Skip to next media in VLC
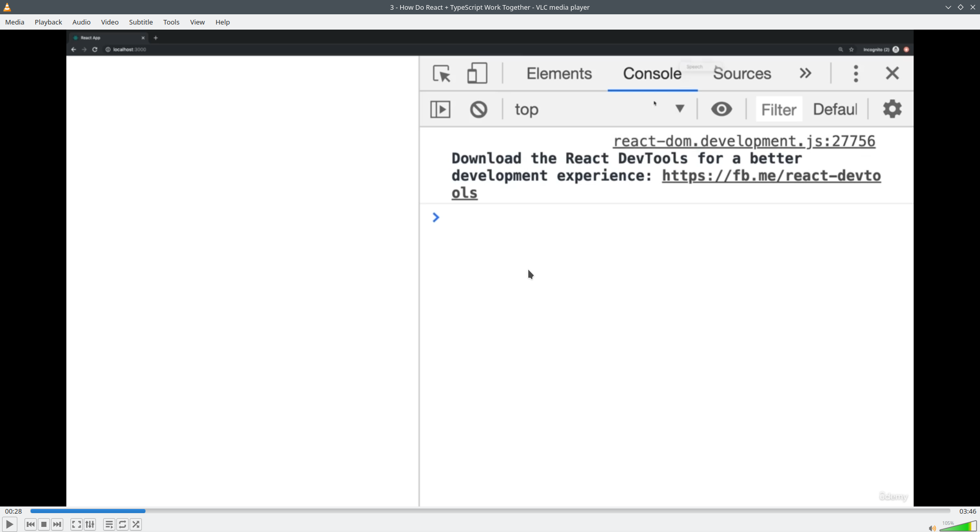Image resolution: width=980 pixels, height=532 pixels. tap(57, 524)
